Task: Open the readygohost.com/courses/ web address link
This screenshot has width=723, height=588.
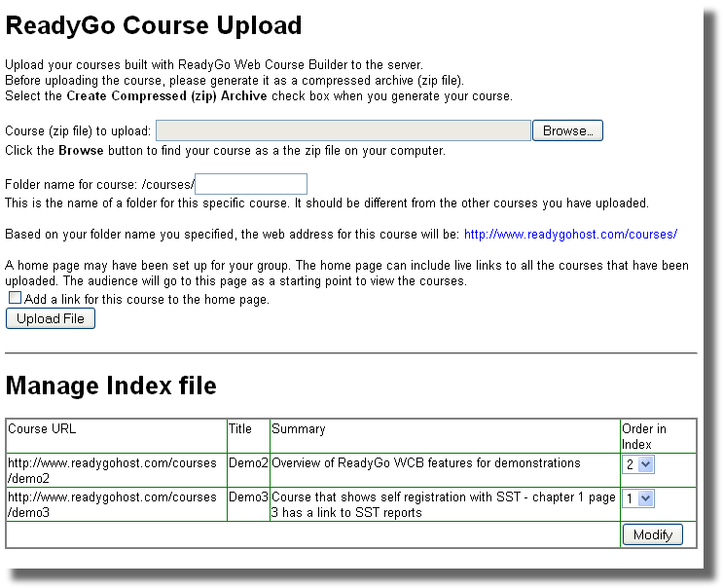Action: pos(570,235)
